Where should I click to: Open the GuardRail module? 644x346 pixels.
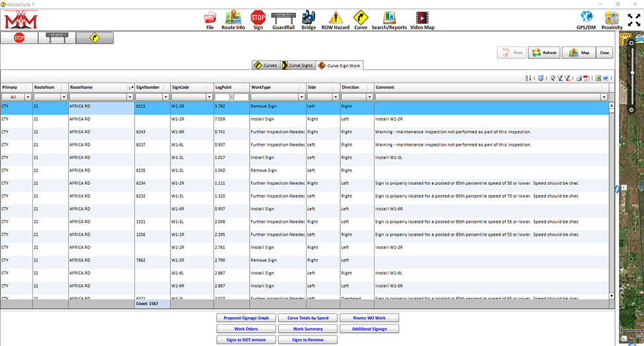pyautogui.click(x=283, y=18)
